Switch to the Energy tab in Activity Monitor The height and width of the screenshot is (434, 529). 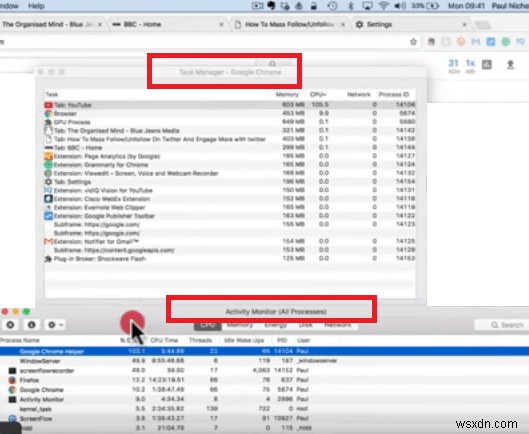[276, 325]
